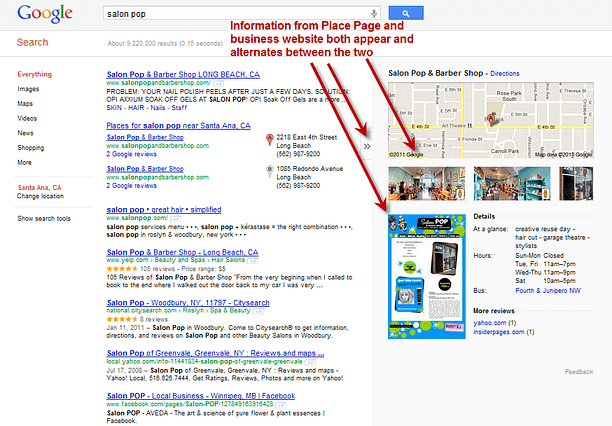This screenshot has height=426, width=612.
Task: Open salon pop great hair simplified result
Action: (164, 210)
